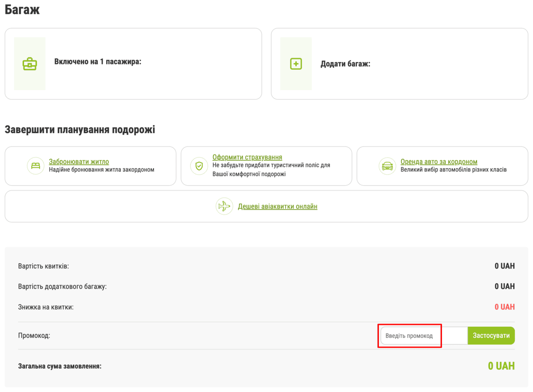
Task: Click the 'Додати багаж:' text
Action: (x=346, y=64)
